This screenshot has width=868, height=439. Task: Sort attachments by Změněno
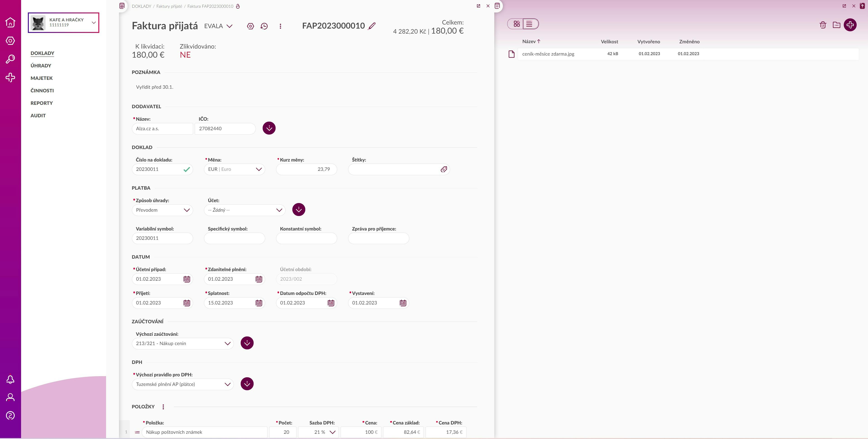coord(689,42)
